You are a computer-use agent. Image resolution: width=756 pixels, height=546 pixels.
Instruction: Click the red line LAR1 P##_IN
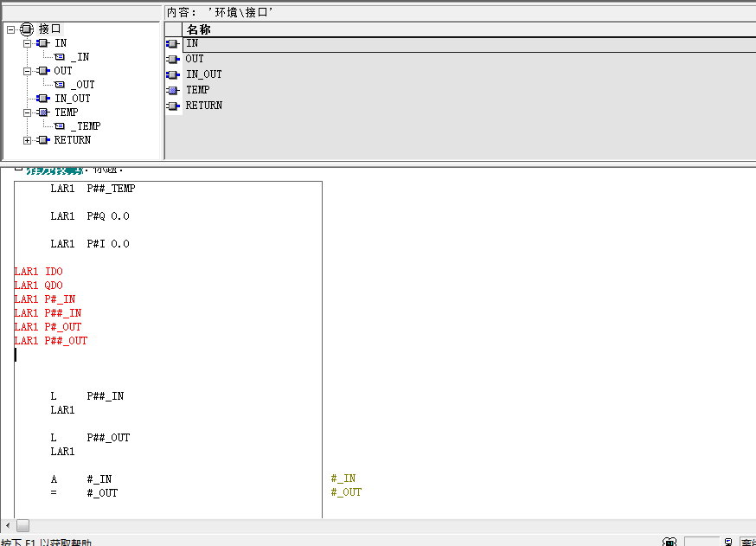tap(48, 313)
